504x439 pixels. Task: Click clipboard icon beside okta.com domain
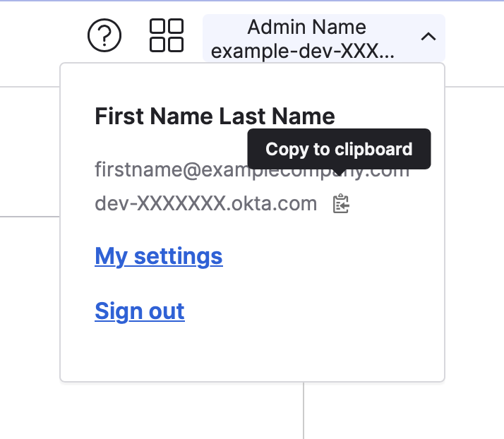[x=341, y=203]
